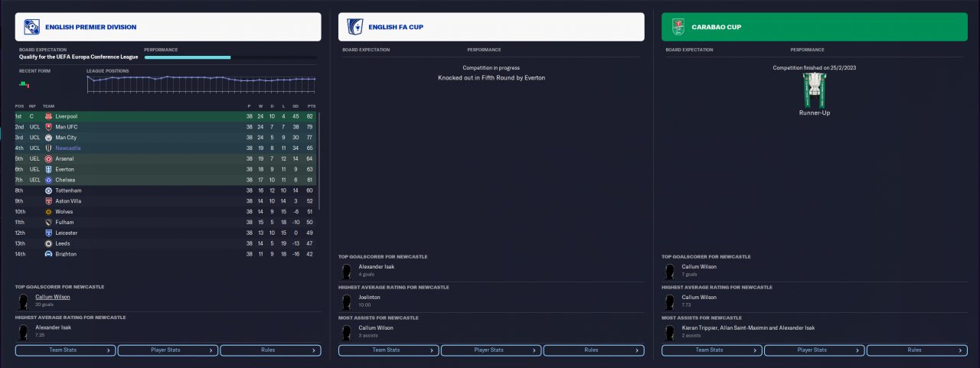Click the league table scrollbar
Viewport: 980px width, 368px height.
click(x=319, y=161)
